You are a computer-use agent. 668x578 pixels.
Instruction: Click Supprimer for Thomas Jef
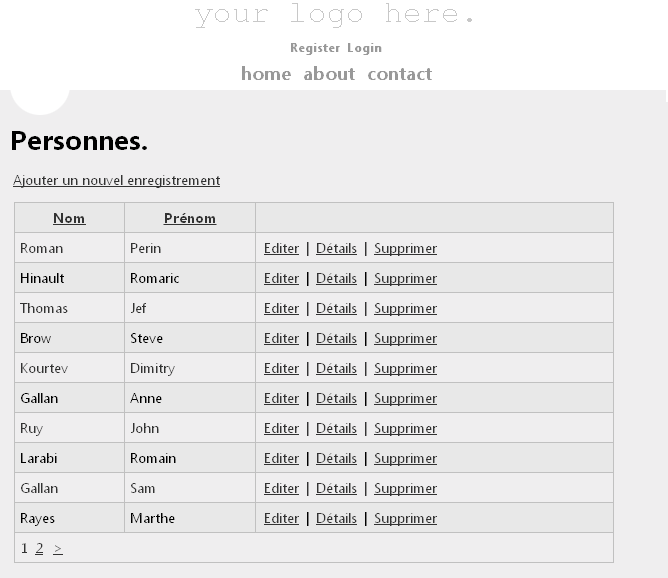pyautogui.click(x=405, y=308)
